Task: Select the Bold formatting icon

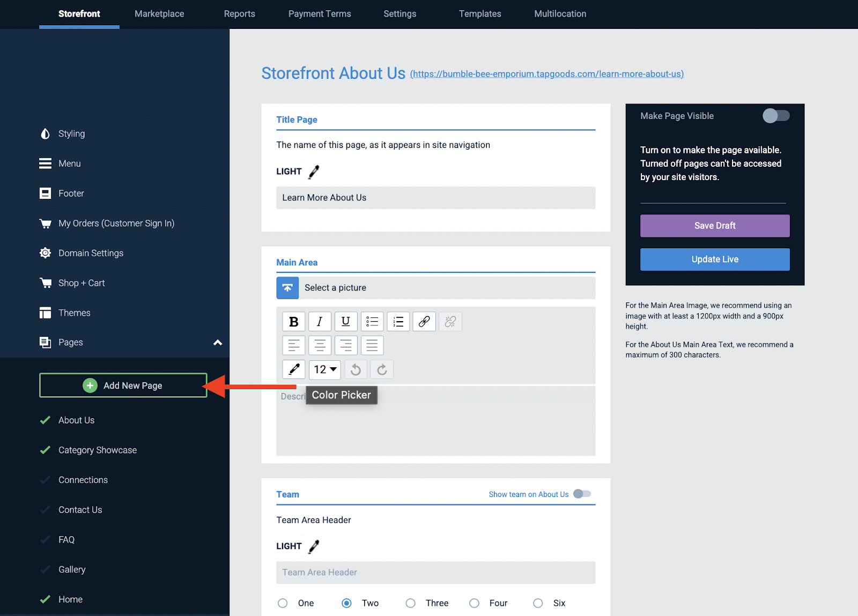Action: coord(293,321)
